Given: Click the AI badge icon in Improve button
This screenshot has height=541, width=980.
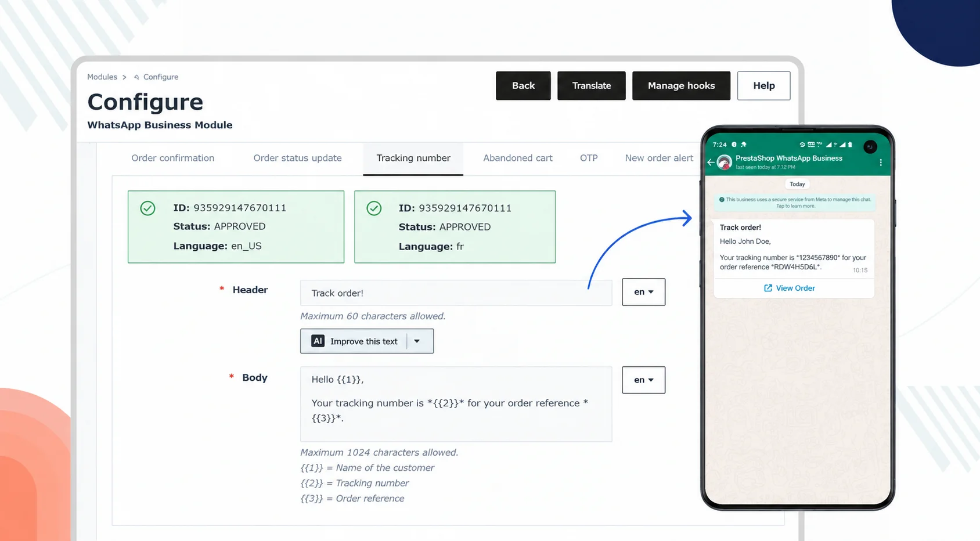Looking at the screenshot, I should (318, 341).
